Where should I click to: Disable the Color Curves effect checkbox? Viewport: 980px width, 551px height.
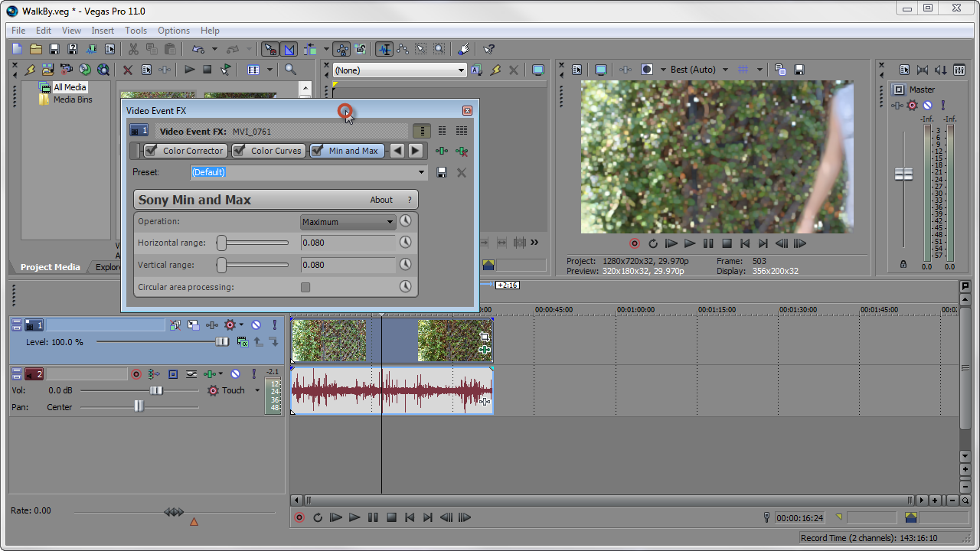240,151
